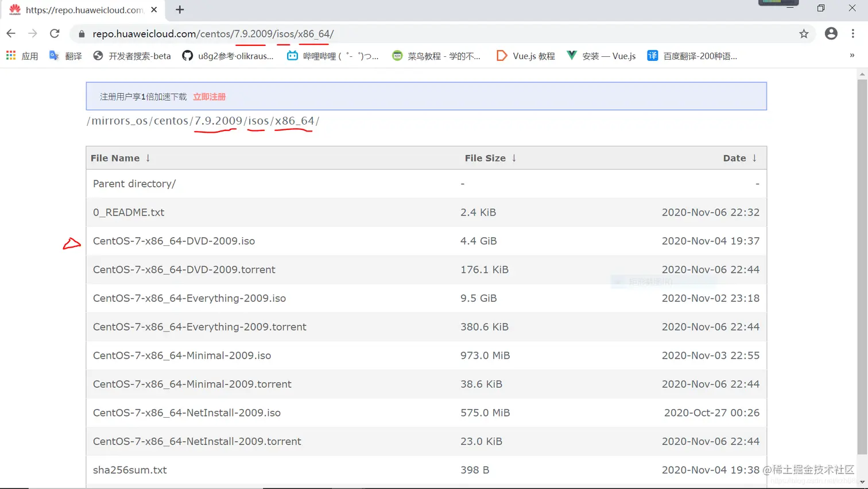868x489 pixels.
Task: Reload the current page
Action: pyautogui.click(x=55, y=33)
